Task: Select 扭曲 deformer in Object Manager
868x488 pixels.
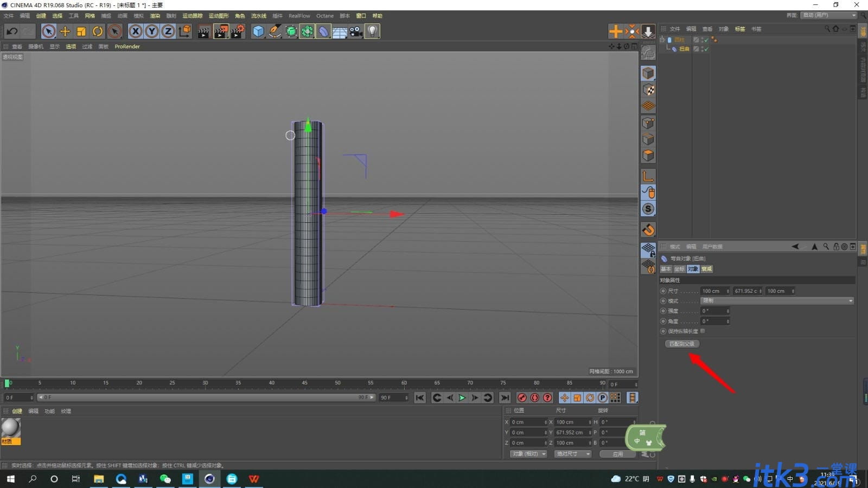Action: coord(684,49)
